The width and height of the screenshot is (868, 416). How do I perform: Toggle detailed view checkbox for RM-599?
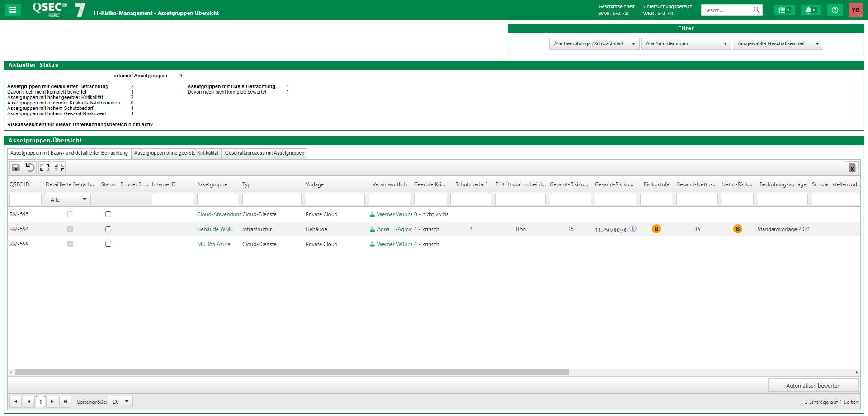[70, 244]
